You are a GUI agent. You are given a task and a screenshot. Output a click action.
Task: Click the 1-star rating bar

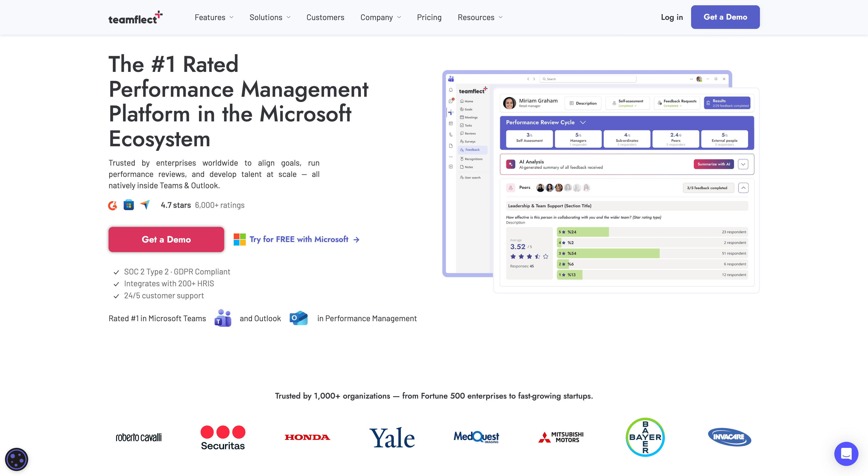(652, 275)
